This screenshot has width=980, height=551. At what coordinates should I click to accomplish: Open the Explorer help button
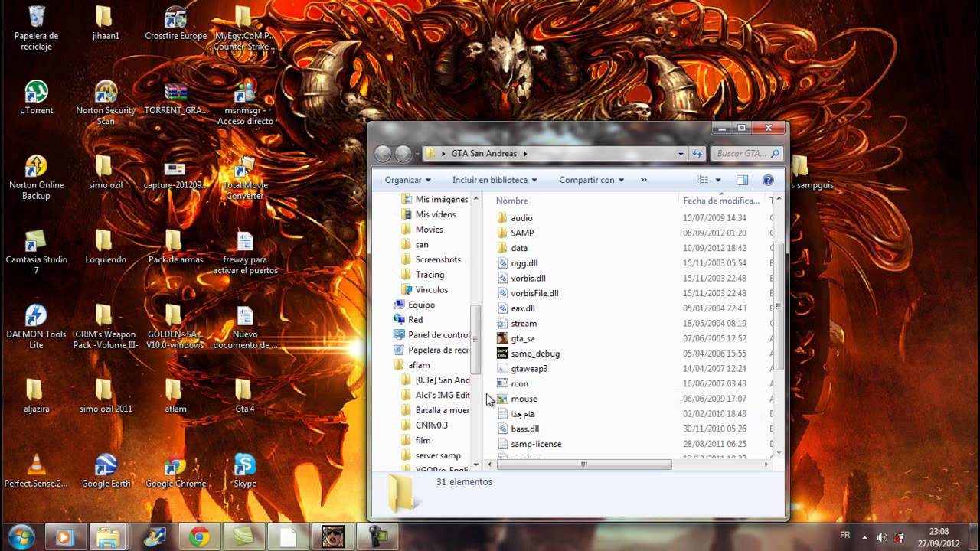coord(768,180)
